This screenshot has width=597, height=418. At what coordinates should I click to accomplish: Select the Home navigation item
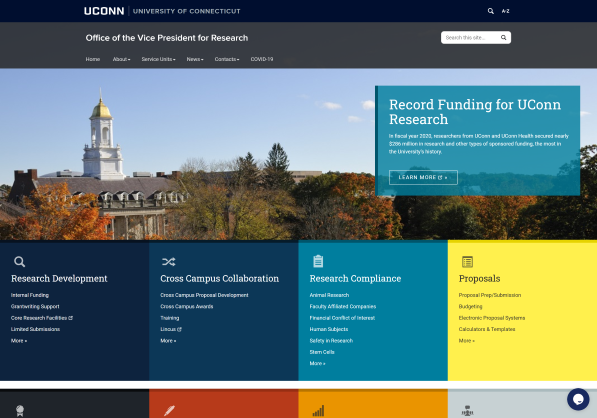pyautogui.click(x=93, y=59)
